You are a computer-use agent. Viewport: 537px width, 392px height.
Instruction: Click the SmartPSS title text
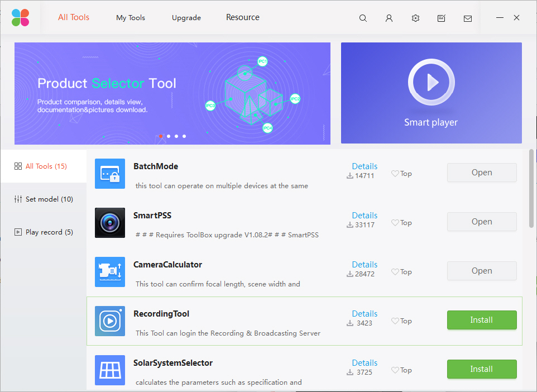tap(152, 216)
